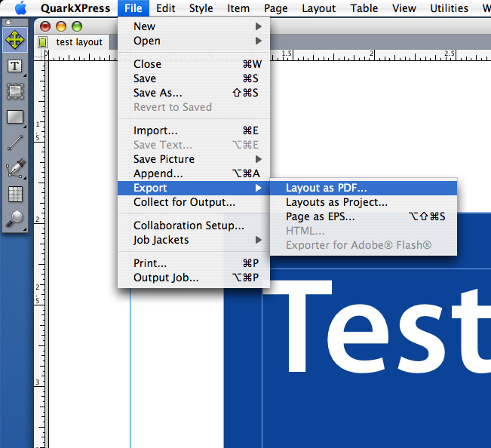Select the Rectangle Box tool
This screenshot has height=448, width=491.
pos(15,117)
